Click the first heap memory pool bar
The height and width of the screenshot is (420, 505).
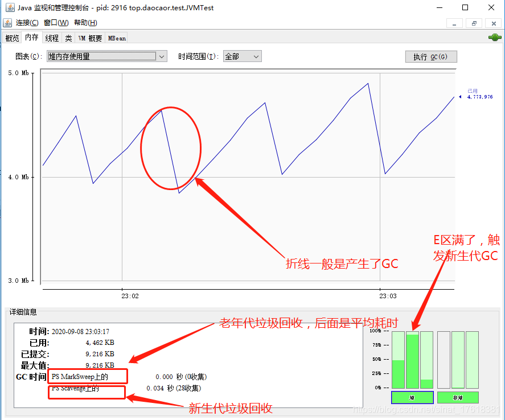click(x=398, y=360)
